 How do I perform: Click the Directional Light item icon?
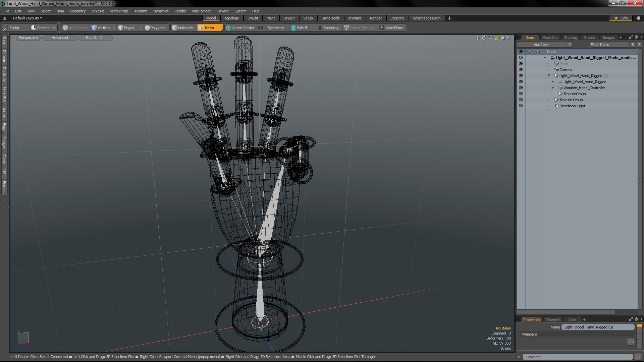(556, 106)
